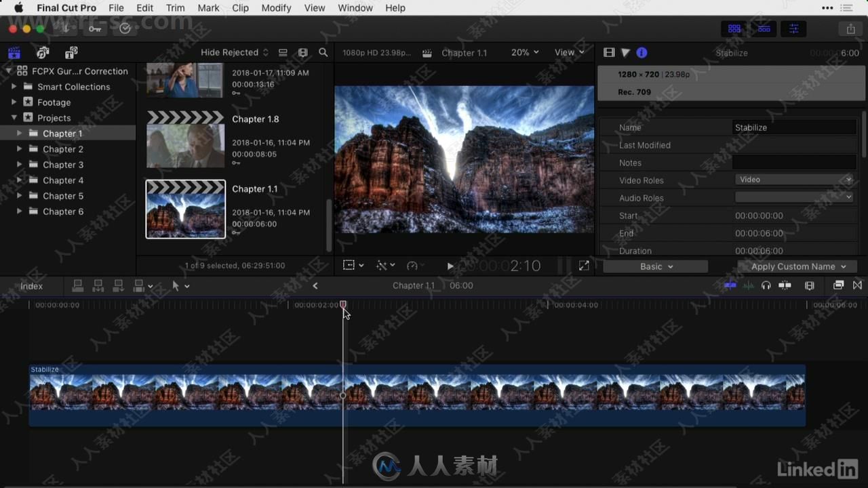Select the Stabilize clip in timeline
This screenshot has height=488, width=868.
click(x=417, y=396)
